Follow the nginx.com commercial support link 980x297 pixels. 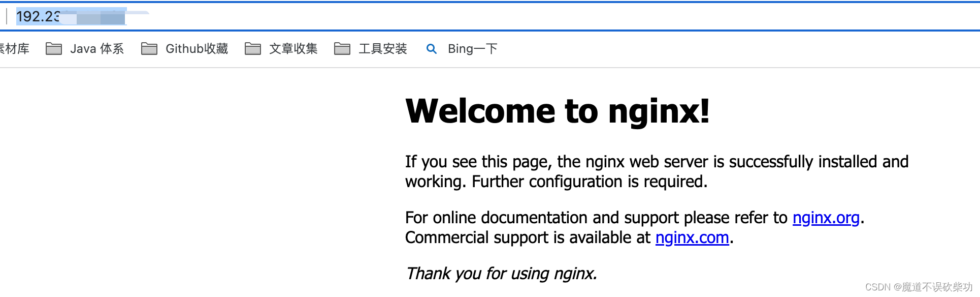pyautogui.click(x=692, y=237)
